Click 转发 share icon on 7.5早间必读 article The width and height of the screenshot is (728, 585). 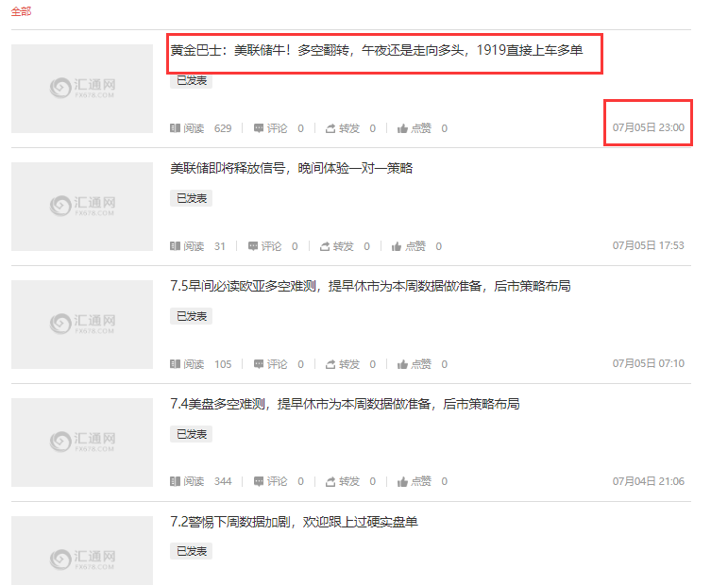(330, 364)
